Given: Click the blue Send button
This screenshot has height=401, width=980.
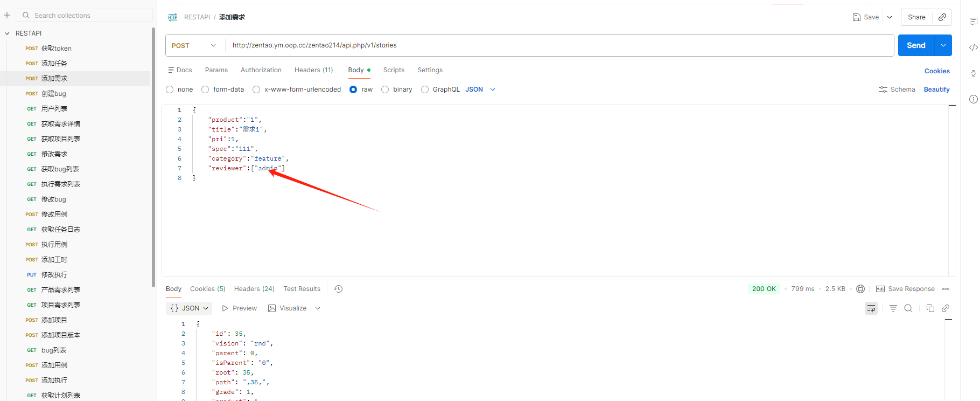Looking at the screenshot, I should click(916, 45).
